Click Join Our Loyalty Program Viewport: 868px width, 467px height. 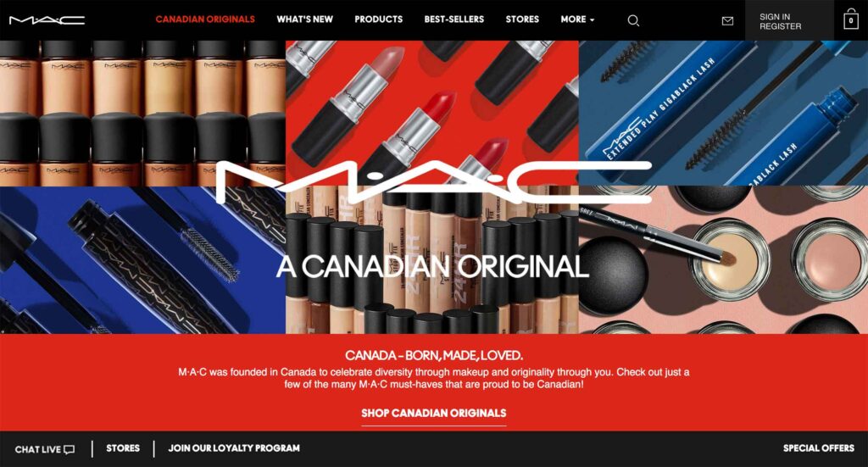click(234, 448)
